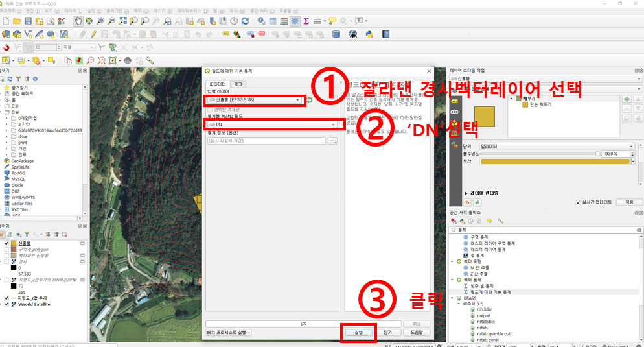This screenshot has height=347, width=644.
Task: Click the statistics output file path field
Action: point(266,141)
